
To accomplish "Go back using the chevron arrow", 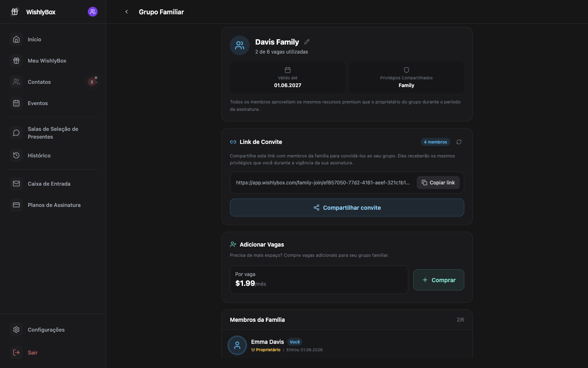I will click(x=127, y=12).
